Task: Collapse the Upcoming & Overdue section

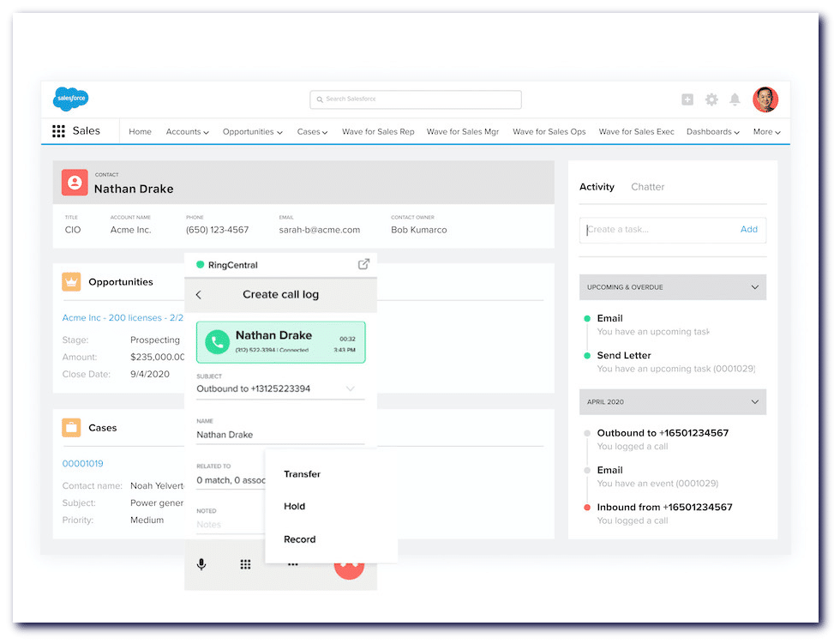Action: 754,287
